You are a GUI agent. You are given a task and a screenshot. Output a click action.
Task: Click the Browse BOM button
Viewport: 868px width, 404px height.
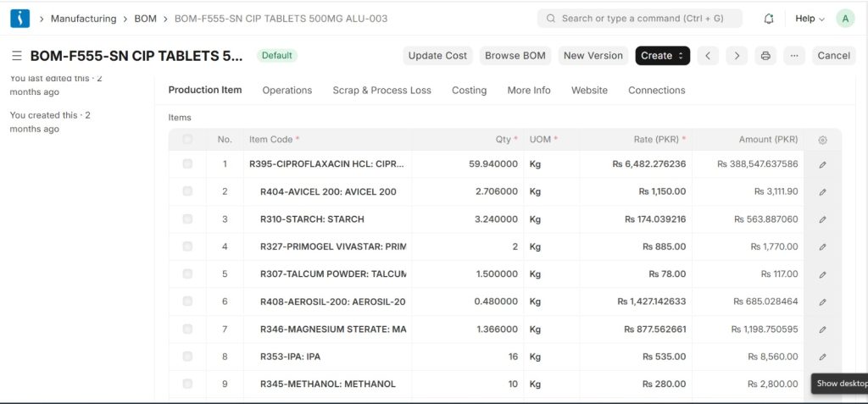click(x=515, y=55)
